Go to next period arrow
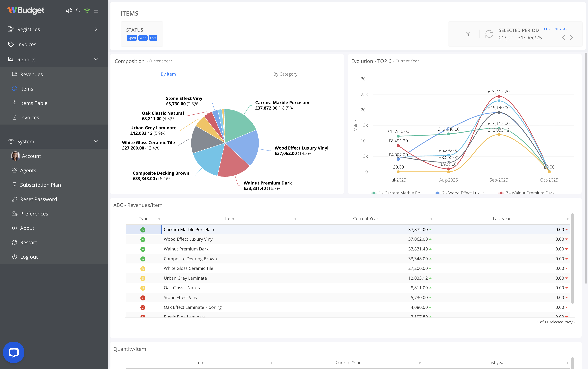This screenshot has width=588, height=369. point(571,37)
